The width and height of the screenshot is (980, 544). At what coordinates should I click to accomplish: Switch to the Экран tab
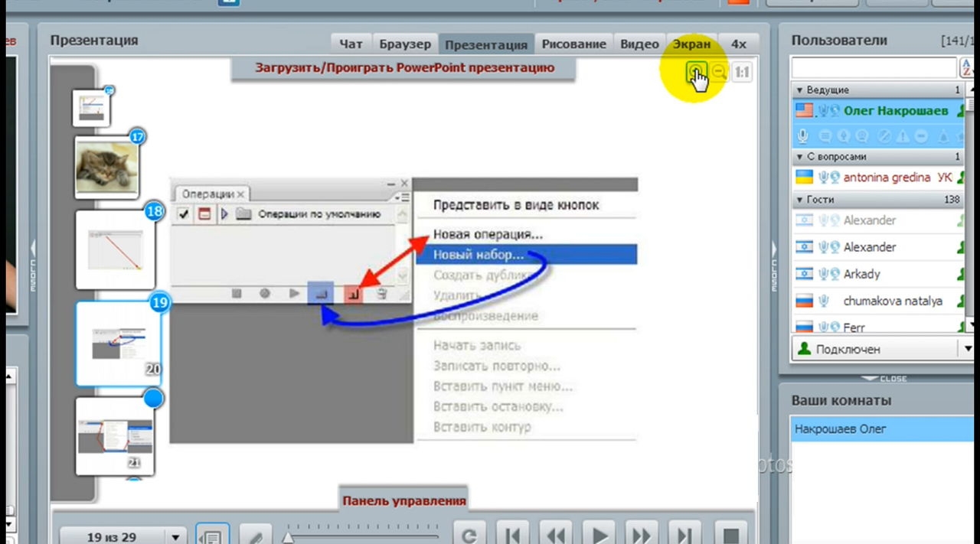tap(692, 44)
